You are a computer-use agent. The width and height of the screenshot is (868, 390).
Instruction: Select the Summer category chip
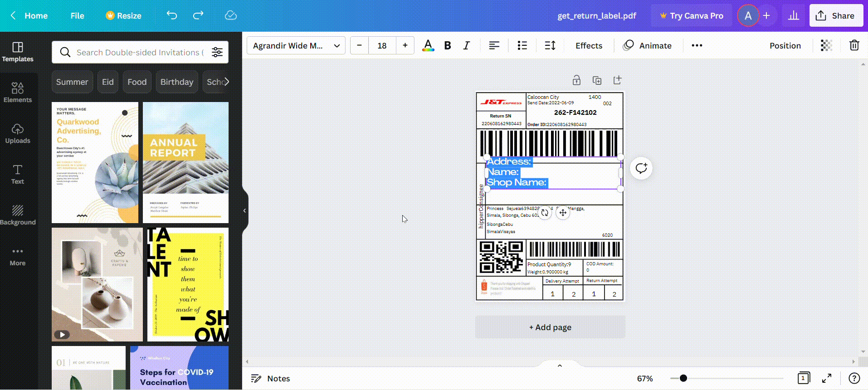pyautogui.click(x=72, y=82)
